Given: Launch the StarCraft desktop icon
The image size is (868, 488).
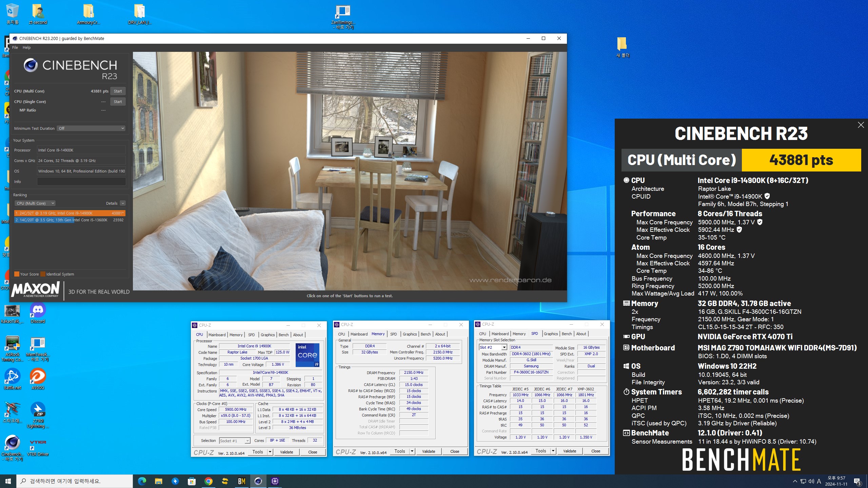Looking at the screenshot, I should [x=12, y=412].
